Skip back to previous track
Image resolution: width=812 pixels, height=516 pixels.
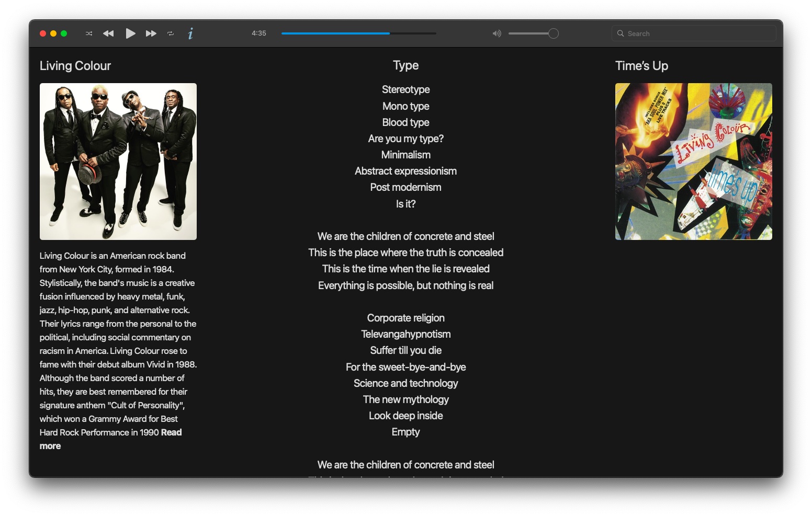[108, 33]
